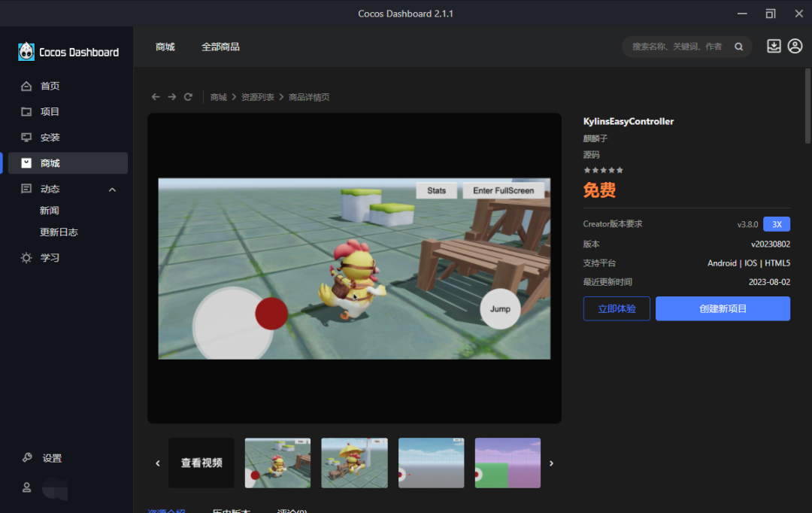Collapse the 动态 sidebar group

coord(112,190)
